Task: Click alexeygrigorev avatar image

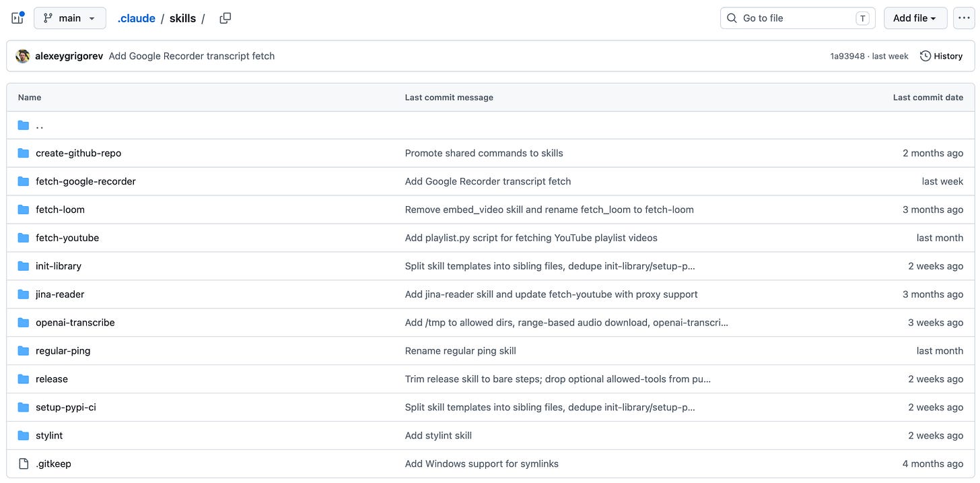Action: pyautogui.click(x=23, y=56)
